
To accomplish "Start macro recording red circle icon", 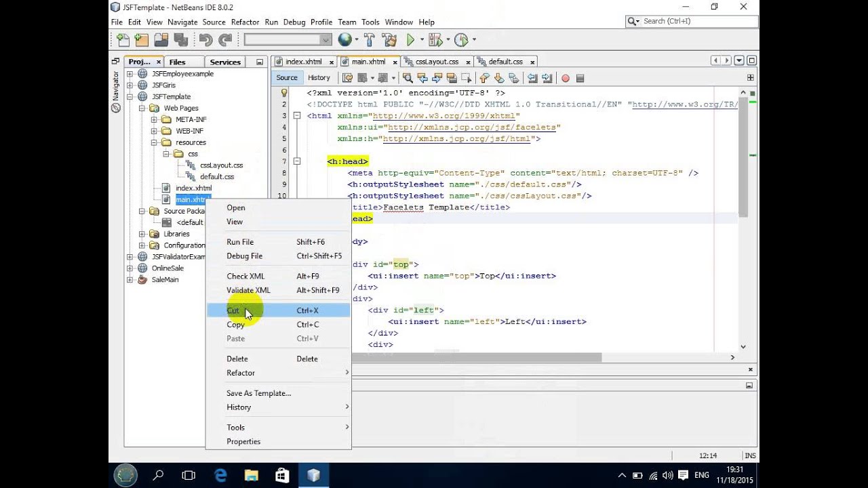I will [x=566, y=78].
